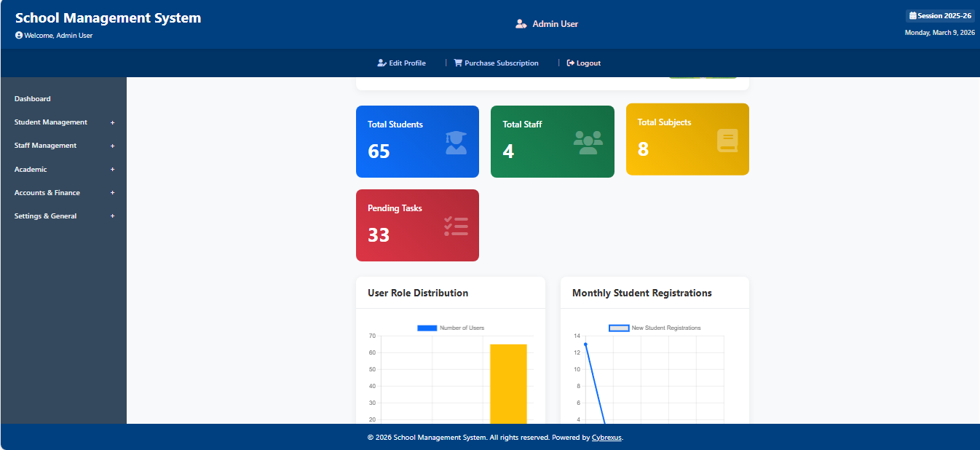
Task: Click the book icon on Total Subjects card
Action: pos(727,139)
